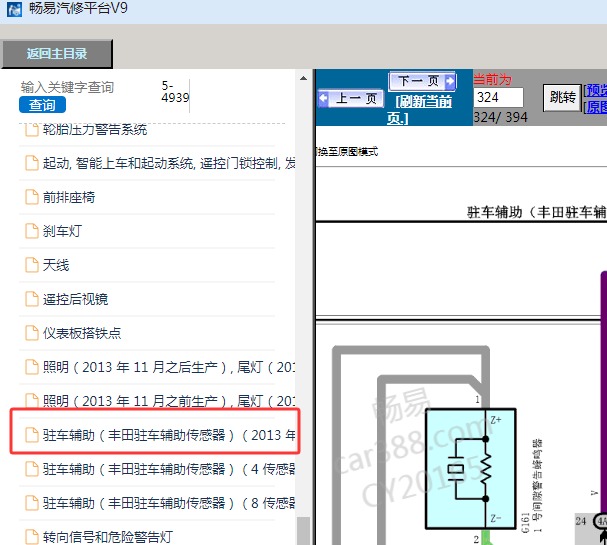Click the left arrow icon on 上一页
The image size is (607, 545).
[324, 98]
